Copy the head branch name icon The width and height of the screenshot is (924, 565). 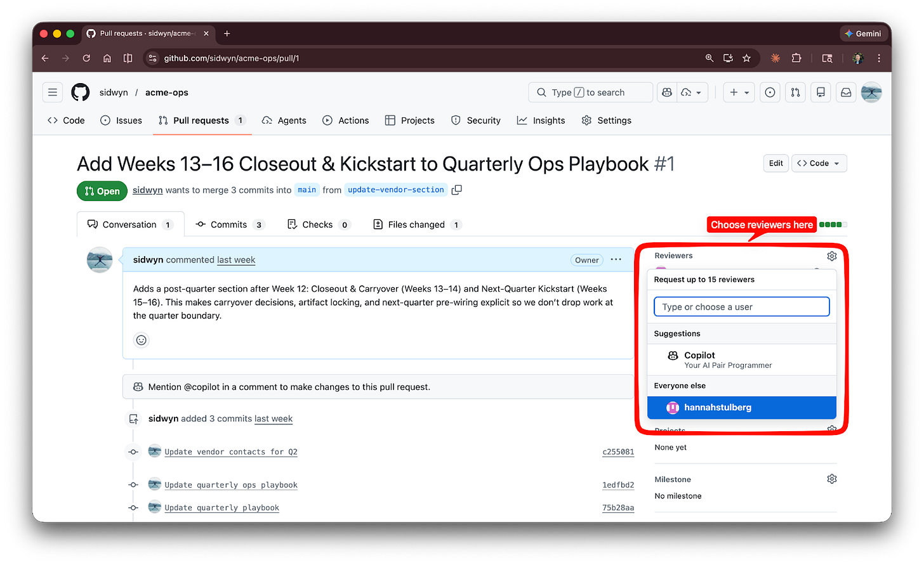tap(456, 190)
